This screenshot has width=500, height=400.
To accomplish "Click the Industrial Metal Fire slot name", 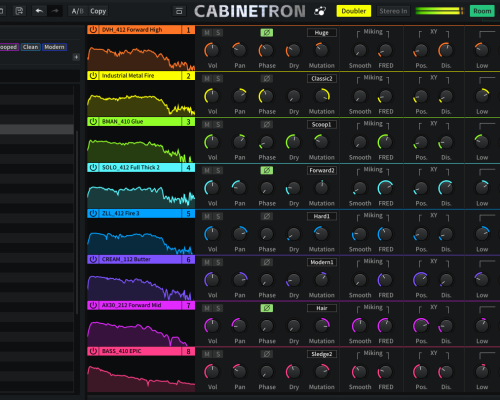I will click(x=128, y=76).
